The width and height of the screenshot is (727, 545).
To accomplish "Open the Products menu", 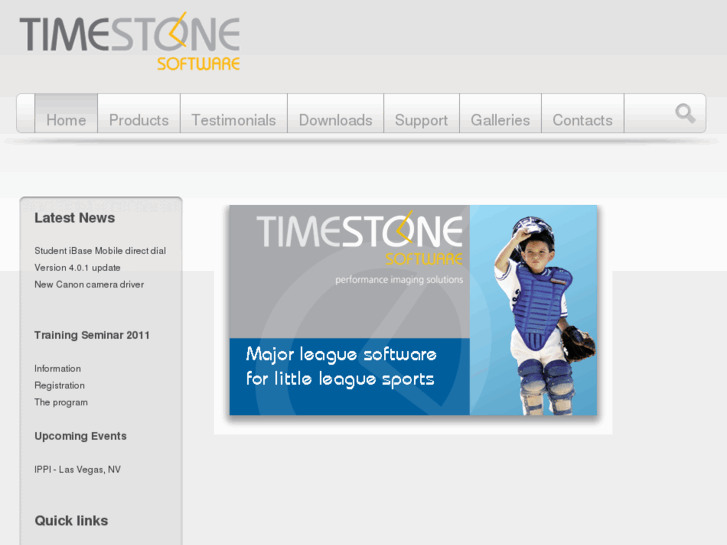I will click(x=139, y=114).
